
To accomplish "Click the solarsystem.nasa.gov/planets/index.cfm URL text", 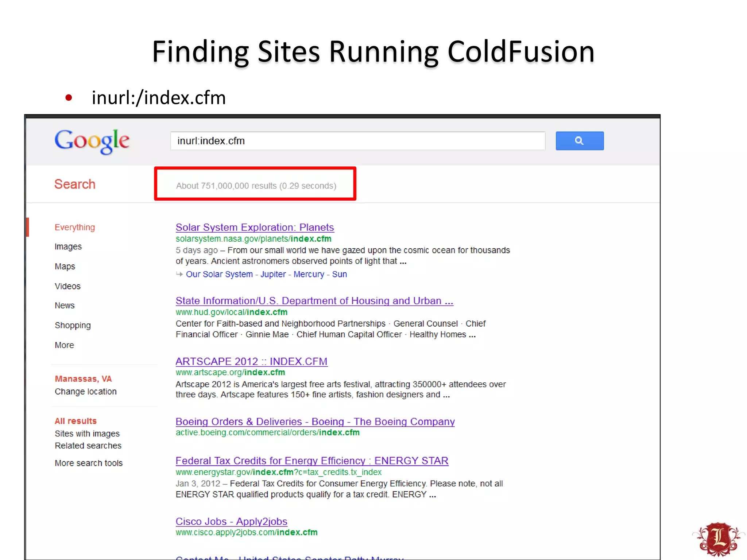I will tap(253, 239).
